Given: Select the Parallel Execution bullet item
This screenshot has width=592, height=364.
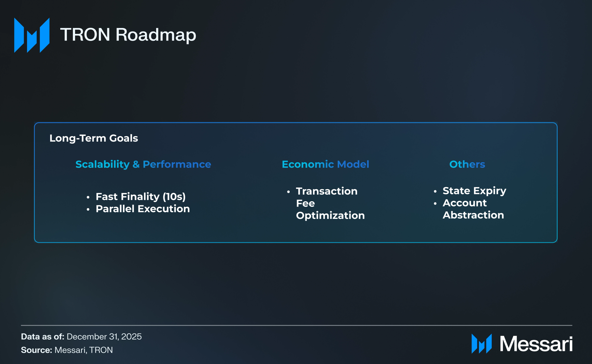Looking at the screenshot, I should click(143, 209).
